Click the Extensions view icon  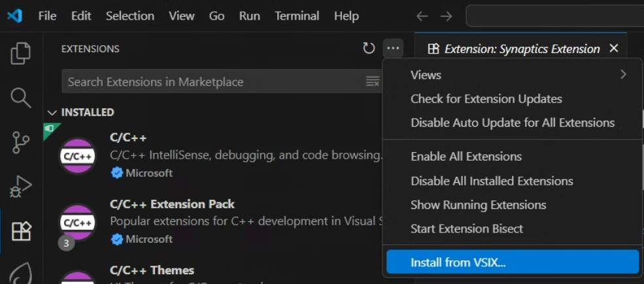(21, 231)
